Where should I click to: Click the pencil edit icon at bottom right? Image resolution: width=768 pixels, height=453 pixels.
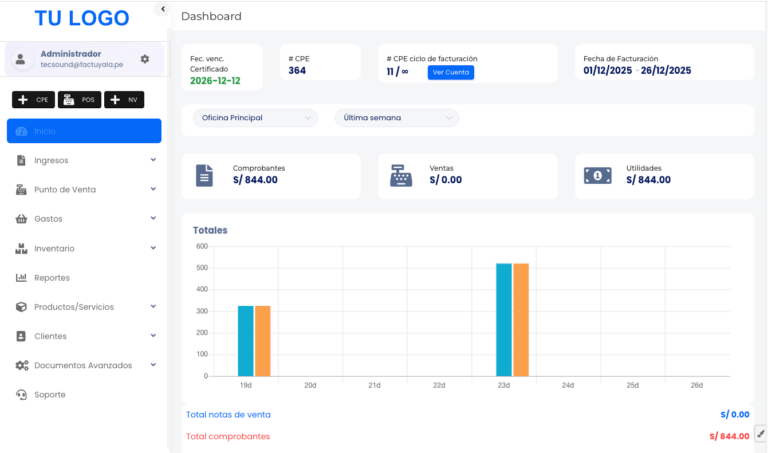[760, 433]
